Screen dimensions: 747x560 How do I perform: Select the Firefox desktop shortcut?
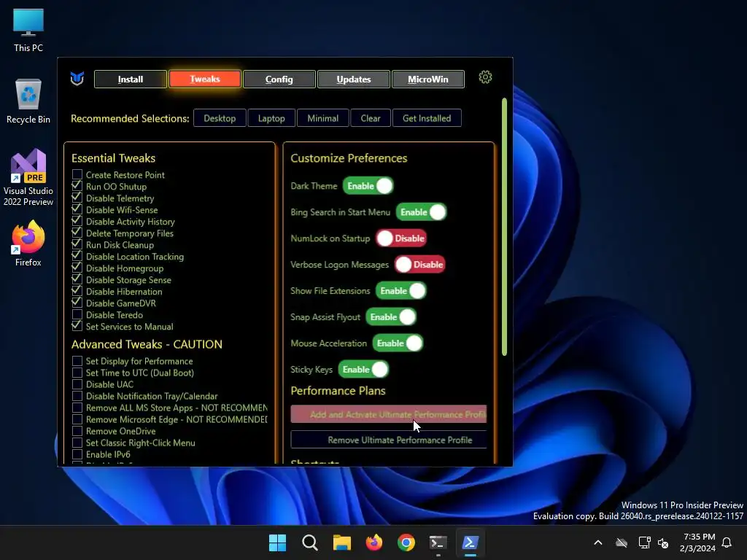point(28,244)
